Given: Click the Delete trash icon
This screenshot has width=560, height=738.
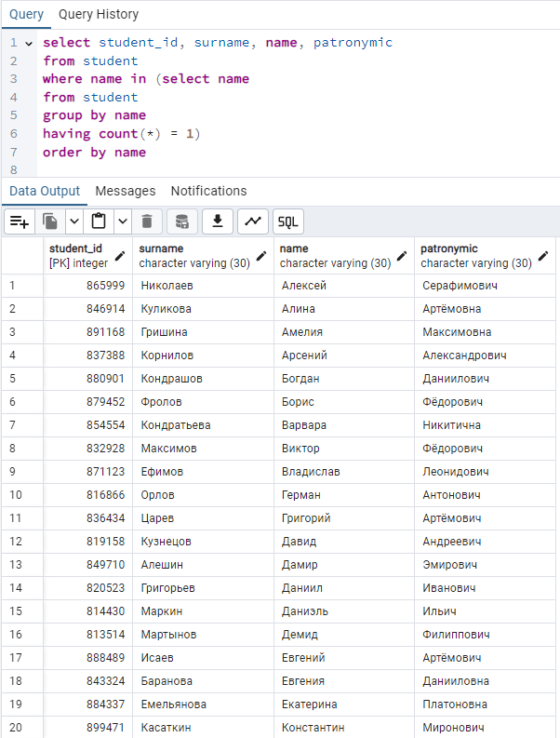Looking at the screenshot, I should 147,221.
